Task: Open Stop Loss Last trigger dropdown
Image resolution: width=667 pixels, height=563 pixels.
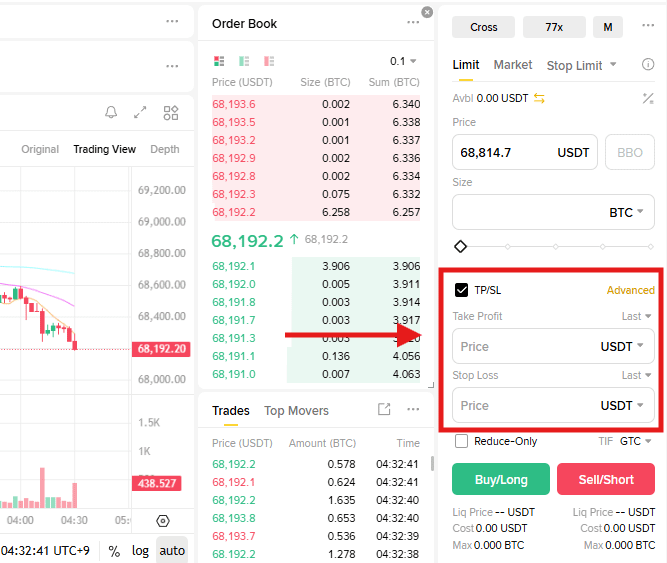Action: 636,375
